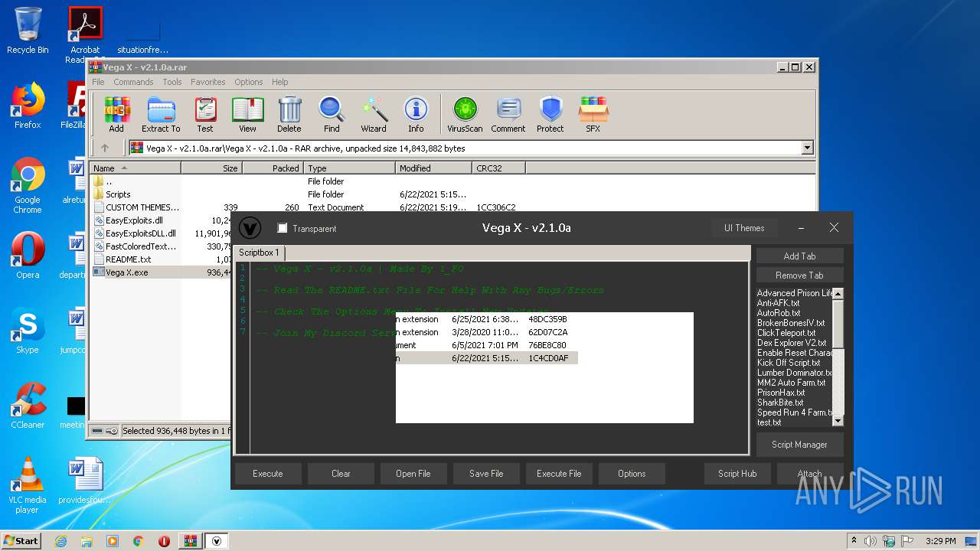Open Acrobat Reader desktop shortcut

point(85,34)
